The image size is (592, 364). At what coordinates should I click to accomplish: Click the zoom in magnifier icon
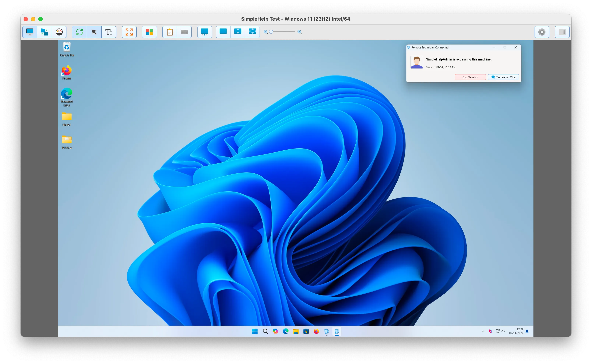pos(300,32)
